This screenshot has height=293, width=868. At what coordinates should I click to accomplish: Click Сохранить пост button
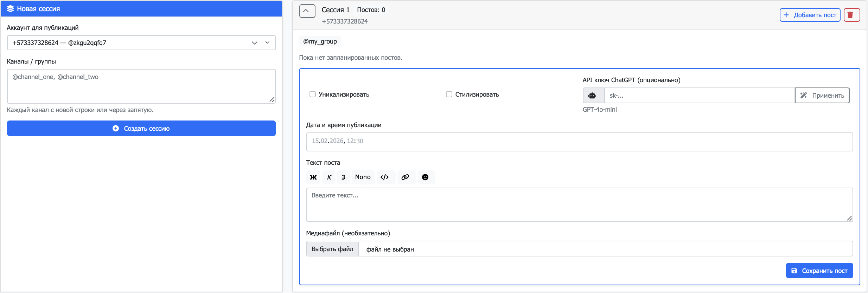pos(819,271)
